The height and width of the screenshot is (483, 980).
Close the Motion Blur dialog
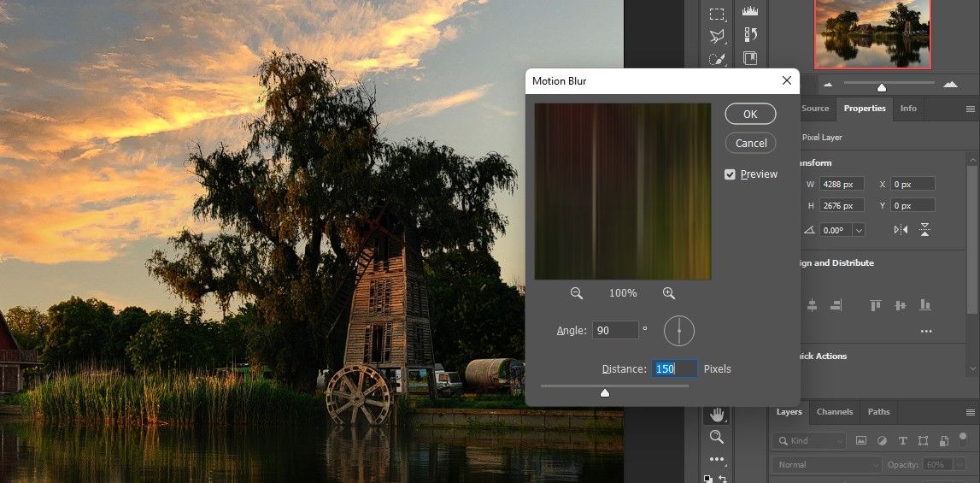click(787, 80)
